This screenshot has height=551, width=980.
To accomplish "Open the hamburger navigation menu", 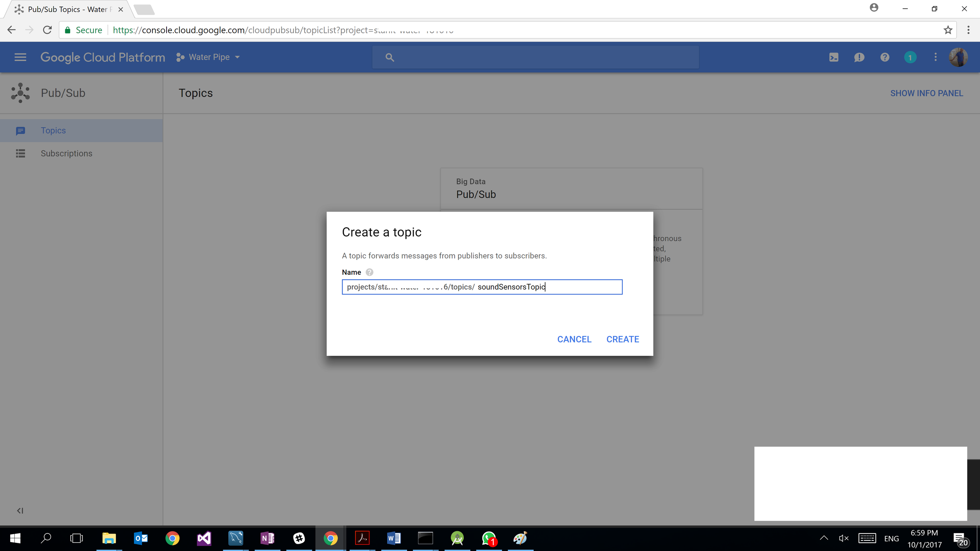I will pyautogui.click(x=20, y=57).
